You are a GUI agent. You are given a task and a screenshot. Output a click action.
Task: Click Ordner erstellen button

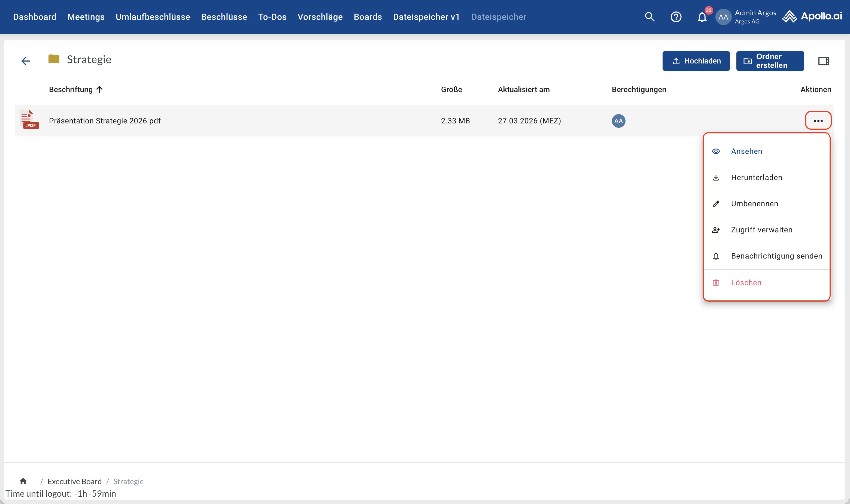point(770,61)
